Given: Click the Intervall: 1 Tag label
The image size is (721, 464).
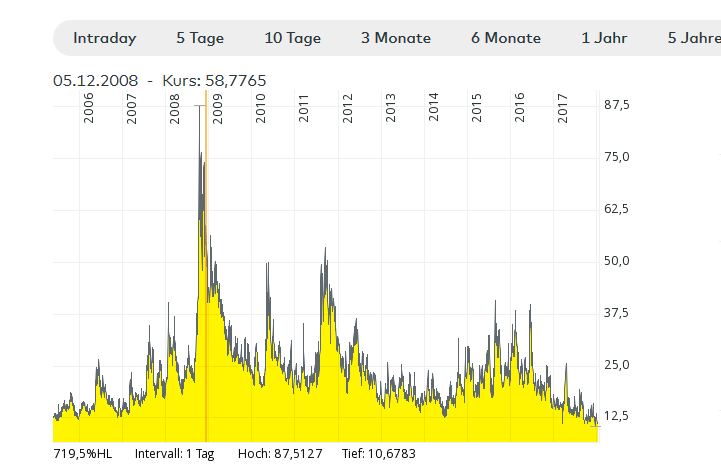Looking at the screenshot, I should pos(174,454).
